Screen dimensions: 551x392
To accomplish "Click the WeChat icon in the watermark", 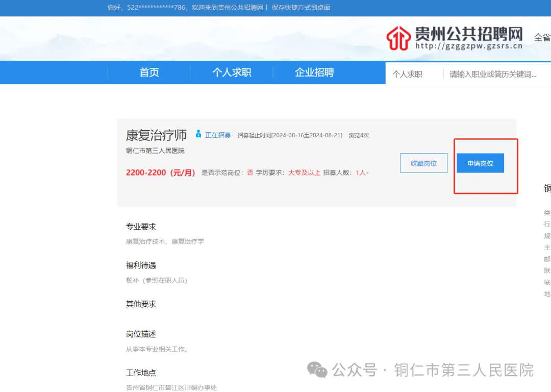I will (317, 370).
